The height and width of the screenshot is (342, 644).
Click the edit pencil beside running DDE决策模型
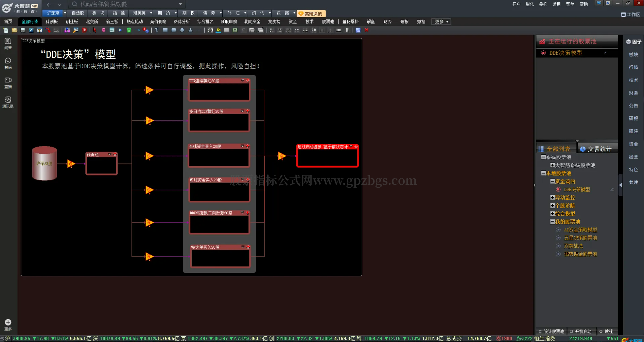[x=605, y=53]
